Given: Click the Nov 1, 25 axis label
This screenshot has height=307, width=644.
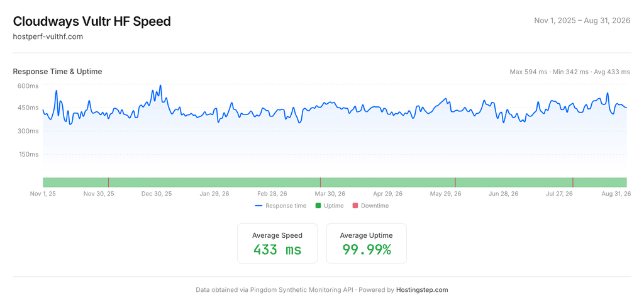Looking at the screenshot, I should (x=43, y=194).
